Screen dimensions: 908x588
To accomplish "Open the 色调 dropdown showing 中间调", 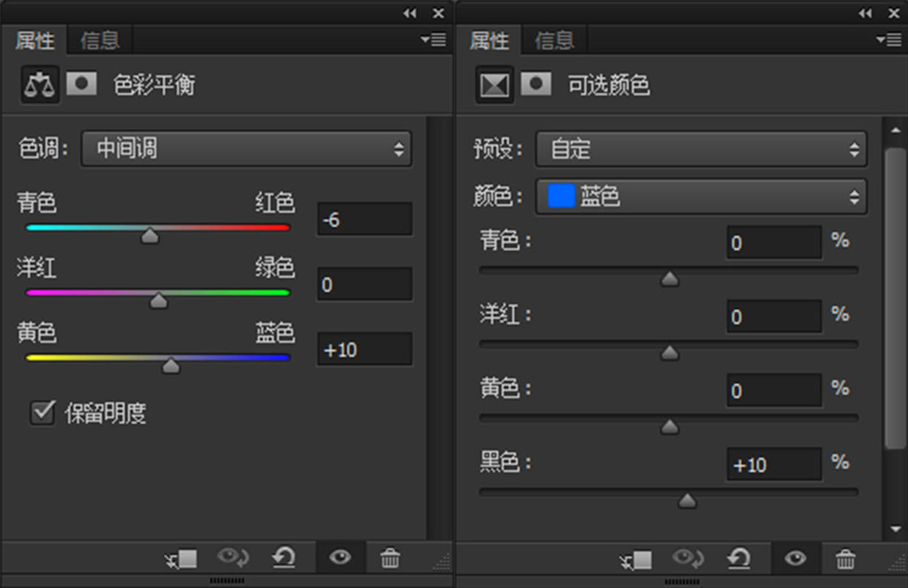I will [246, 149].
